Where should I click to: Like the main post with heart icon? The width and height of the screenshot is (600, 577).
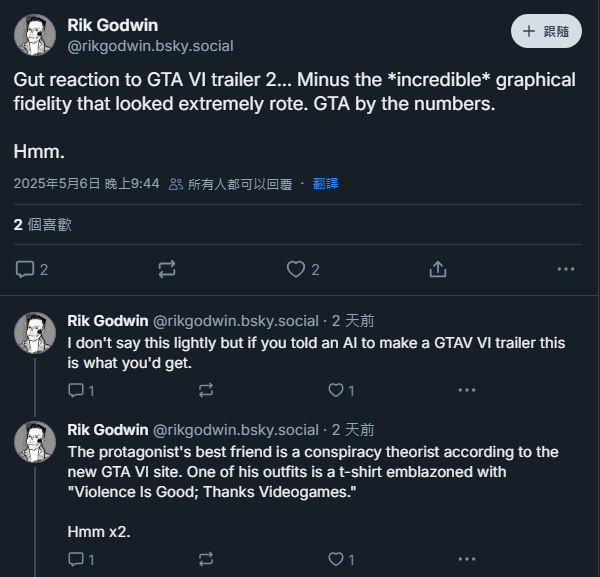tap(296, 269)
